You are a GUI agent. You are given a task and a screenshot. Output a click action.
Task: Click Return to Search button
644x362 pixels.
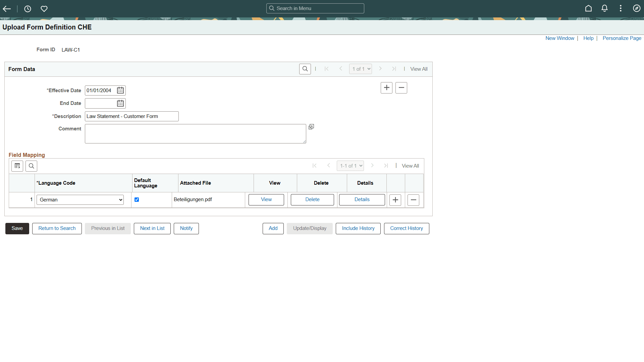57,229
